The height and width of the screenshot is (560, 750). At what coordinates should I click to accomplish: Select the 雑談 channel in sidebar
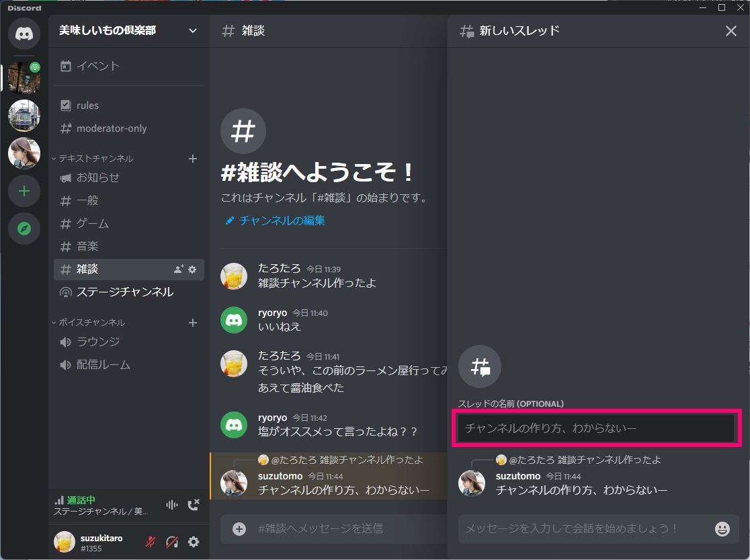(x=128, y=270)
